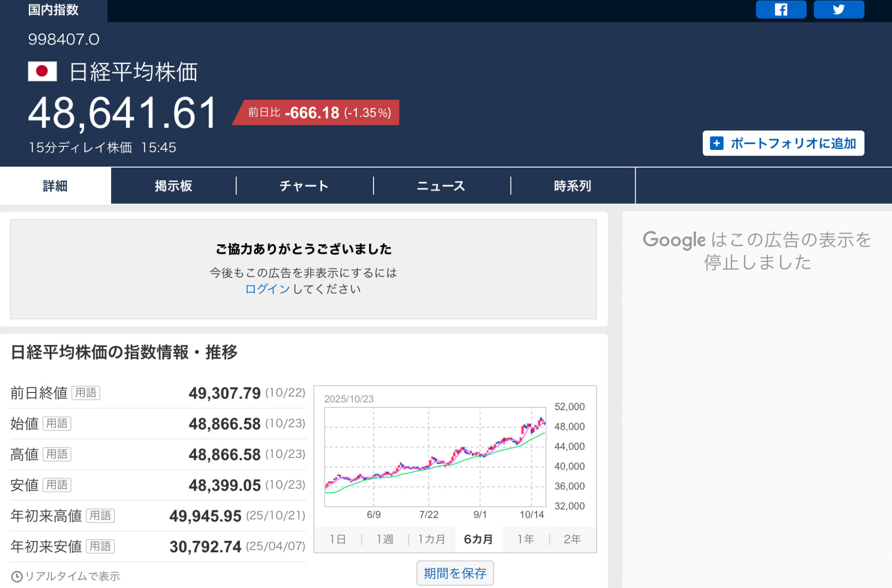Open glossary tag beside 始値
The height and width of the screenshot is (588, 892).
click(x=57, y=424)
